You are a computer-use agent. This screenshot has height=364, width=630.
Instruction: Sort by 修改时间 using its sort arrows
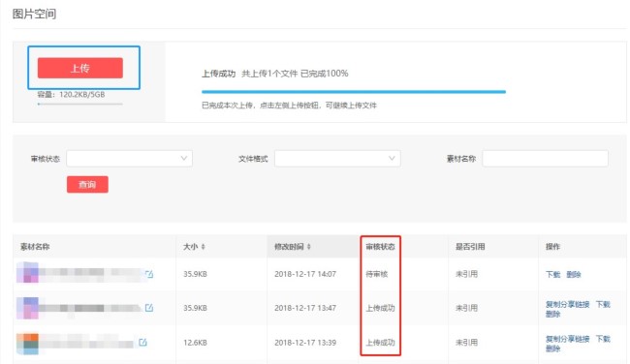309,247
